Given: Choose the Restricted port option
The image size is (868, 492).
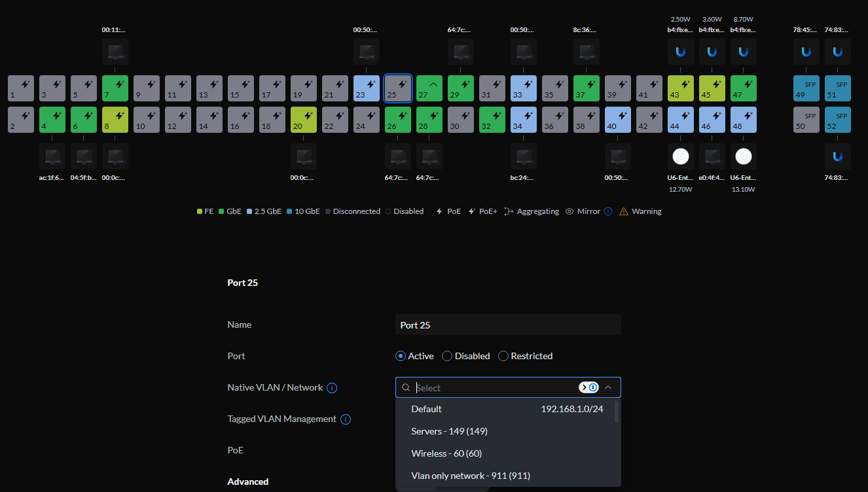Looking at the screenshot, I should [503, 356].
